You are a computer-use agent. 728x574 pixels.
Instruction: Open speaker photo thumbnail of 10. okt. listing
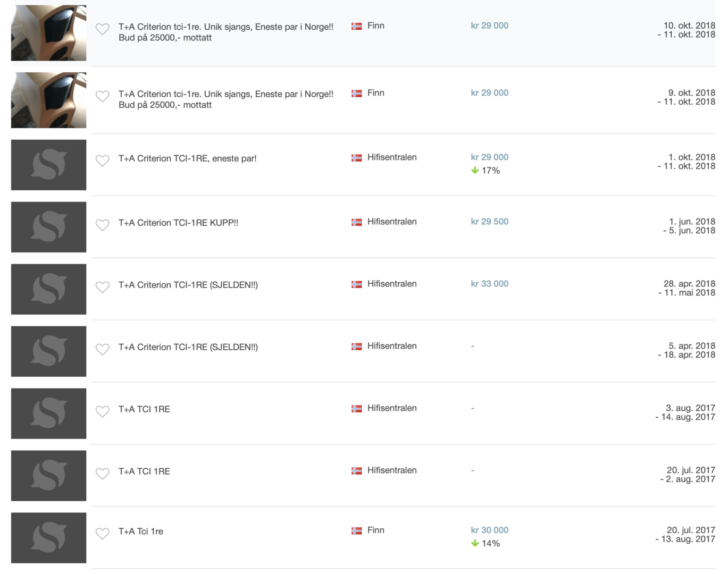[48, 33]
